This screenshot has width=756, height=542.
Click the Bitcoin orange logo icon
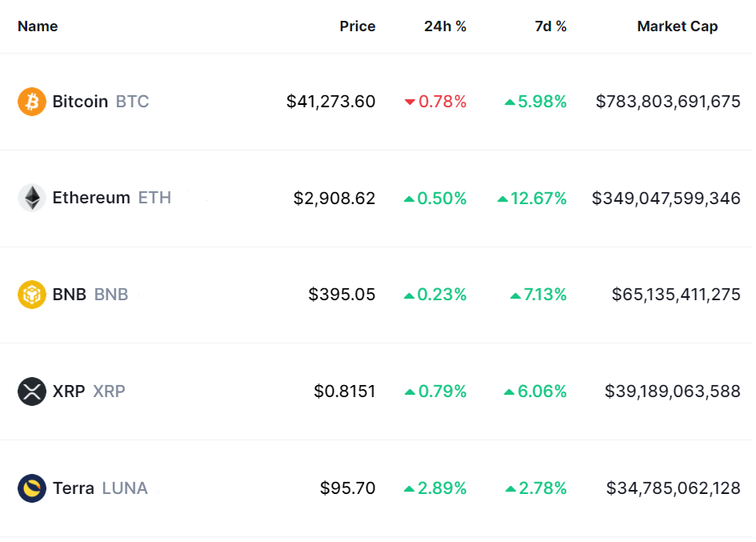click(x=32, y=102)
